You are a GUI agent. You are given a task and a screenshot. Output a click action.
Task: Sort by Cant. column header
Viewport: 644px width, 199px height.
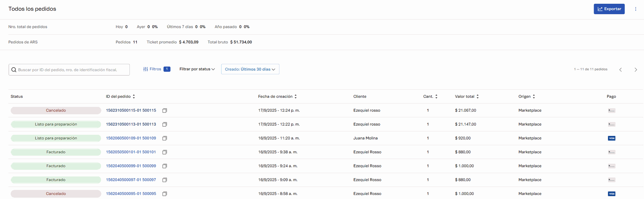tap(436, 96)
